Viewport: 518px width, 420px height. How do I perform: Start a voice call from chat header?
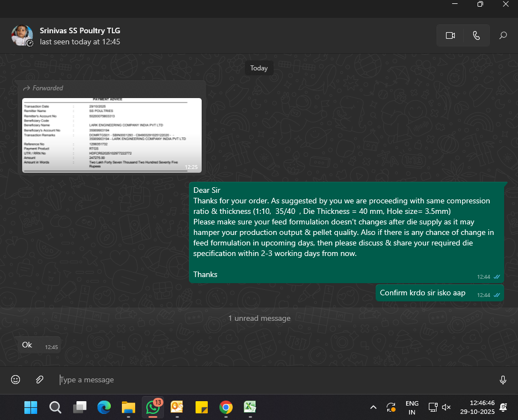(476, 35)
